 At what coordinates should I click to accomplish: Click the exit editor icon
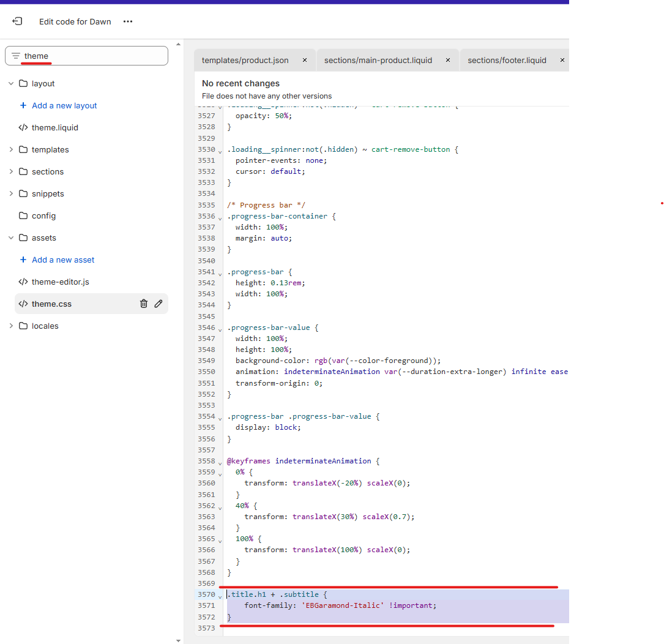click(x=17, y=21)
